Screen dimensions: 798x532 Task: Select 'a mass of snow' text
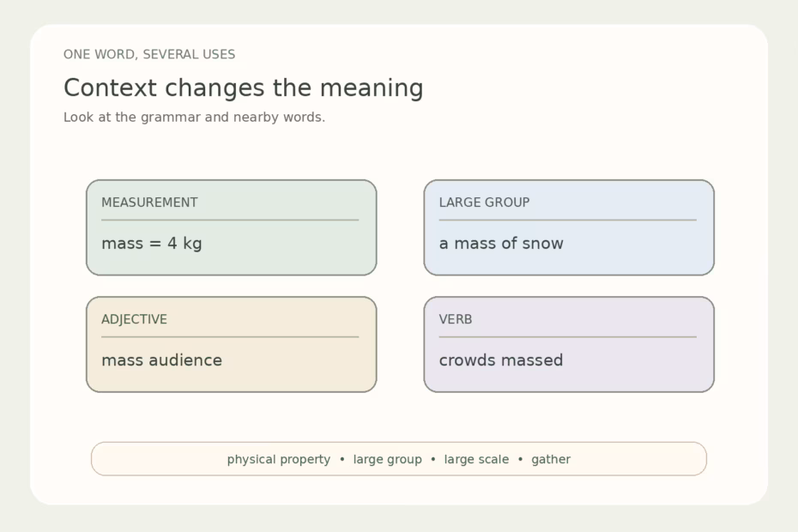click(501, 244)
